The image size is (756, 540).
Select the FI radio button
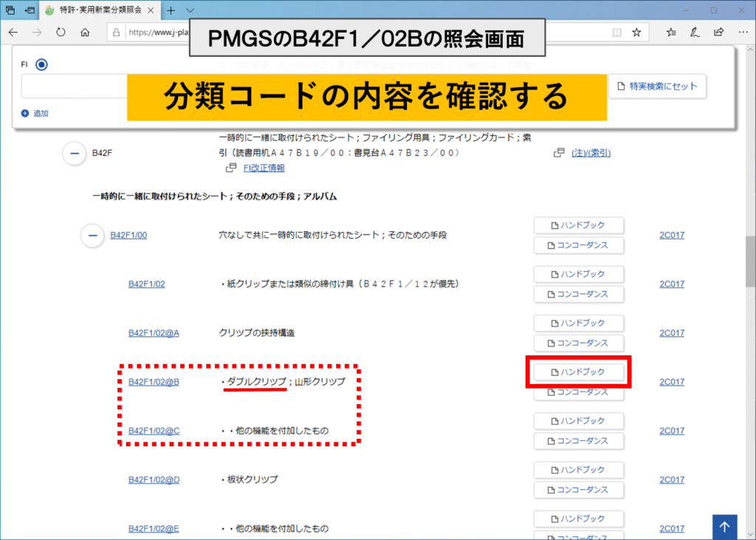tap(41, 64)
